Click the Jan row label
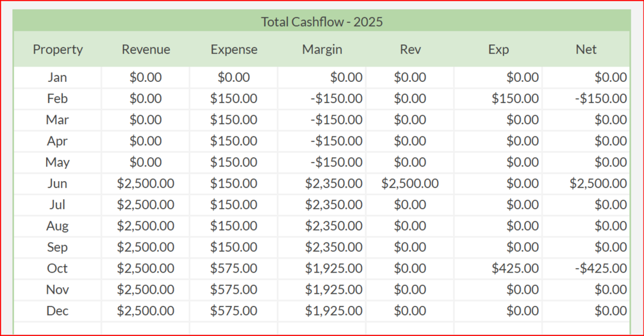This screenshot has width=644, height=336. pyautogui.click(x=58, y=77)
